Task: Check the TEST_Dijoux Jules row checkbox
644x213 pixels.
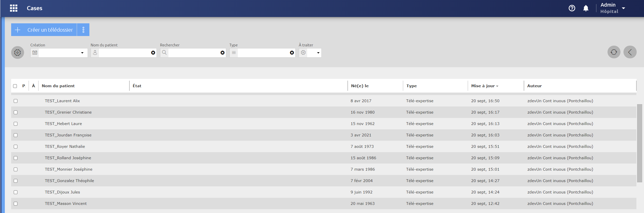Action: tap(16, 192)
